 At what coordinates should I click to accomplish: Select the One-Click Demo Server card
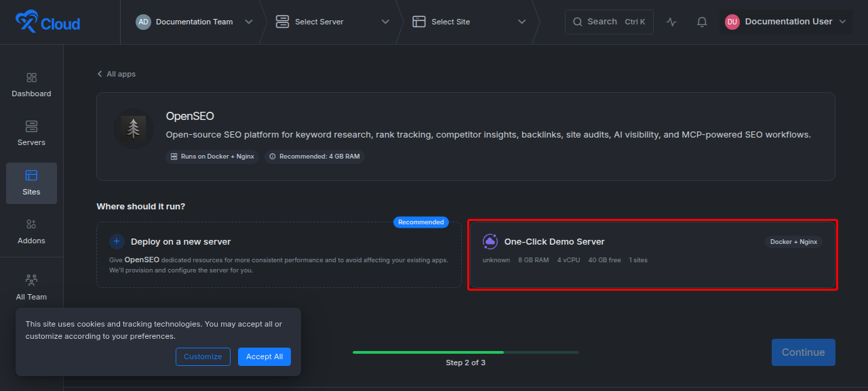[x=652, y=255]
